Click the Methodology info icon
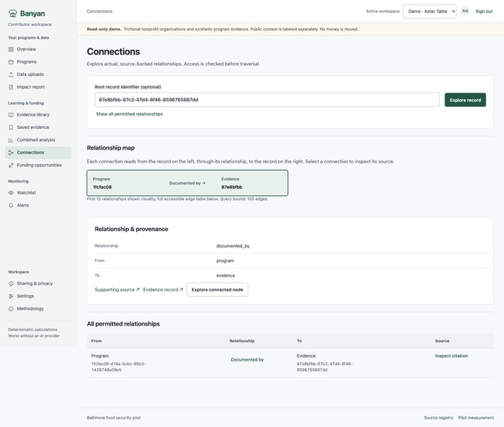Image resolution: width=504 pixels, height=427 pixels. (11, 309)
